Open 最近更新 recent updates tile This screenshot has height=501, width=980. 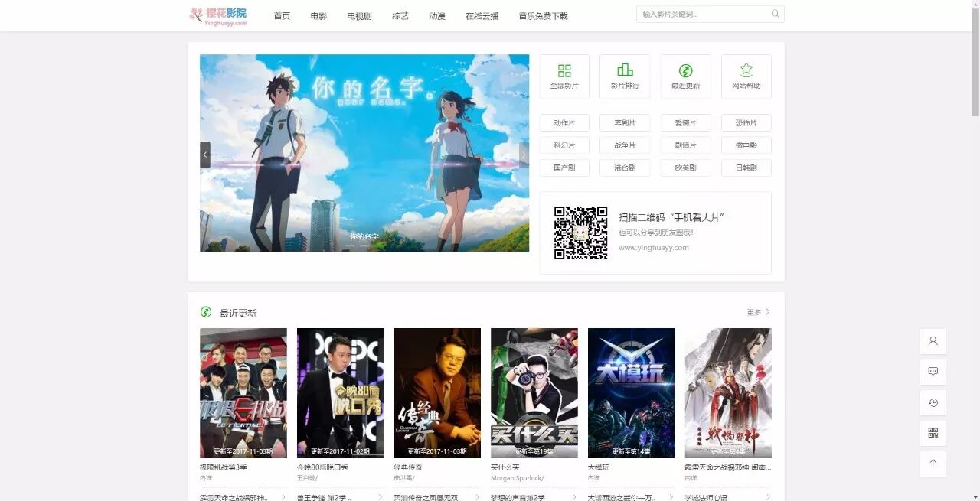point(685,76)
